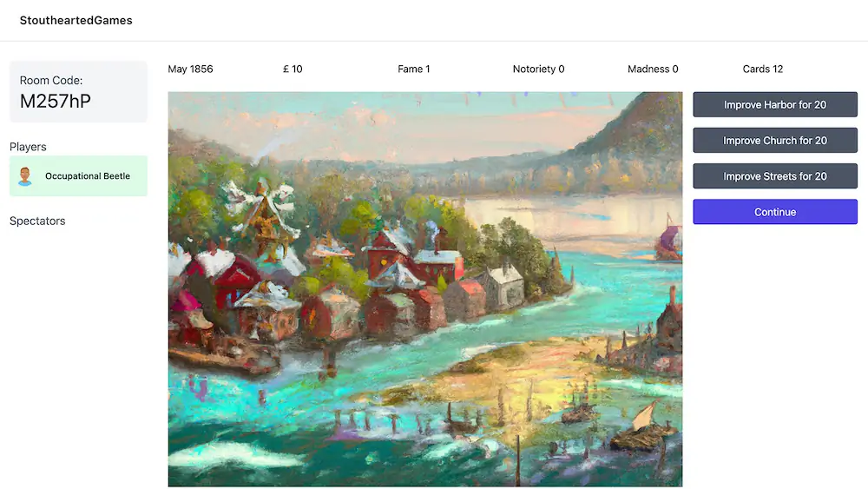Screen dimensions: 868x489
Task: Click the Cards 12 counter
Action: (x=763, y=69)
